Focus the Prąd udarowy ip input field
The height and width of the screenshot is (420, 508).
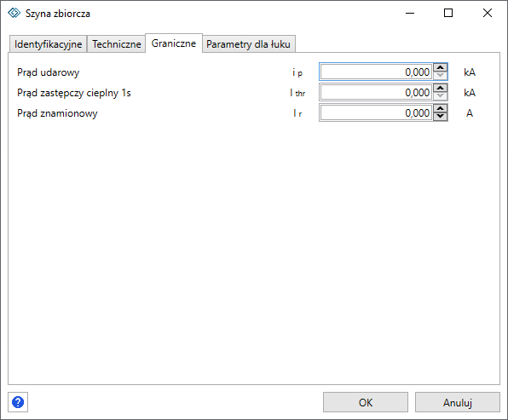pos(376,72)
